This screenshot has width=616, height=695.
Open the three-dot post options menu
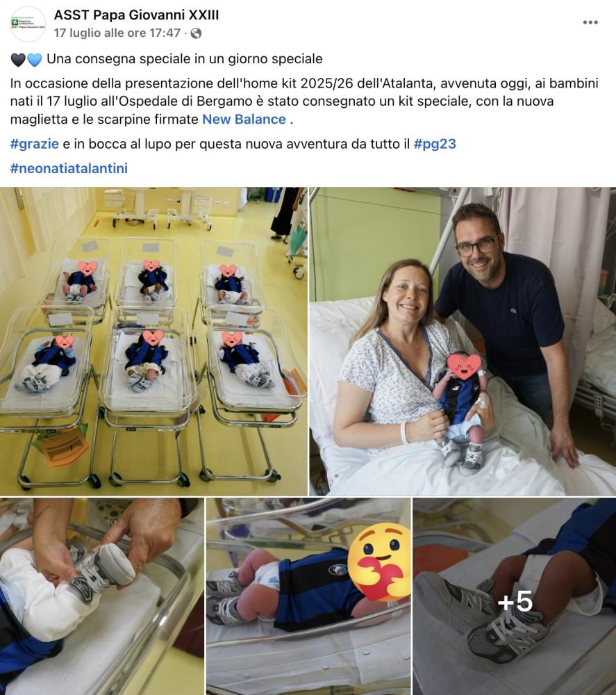[590, 23]
